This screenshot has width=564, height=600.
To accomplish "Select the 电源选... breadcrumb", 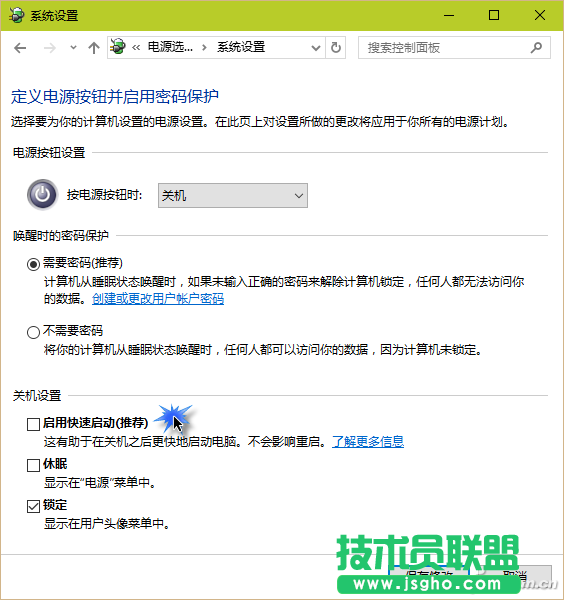I will click(170, 47).
